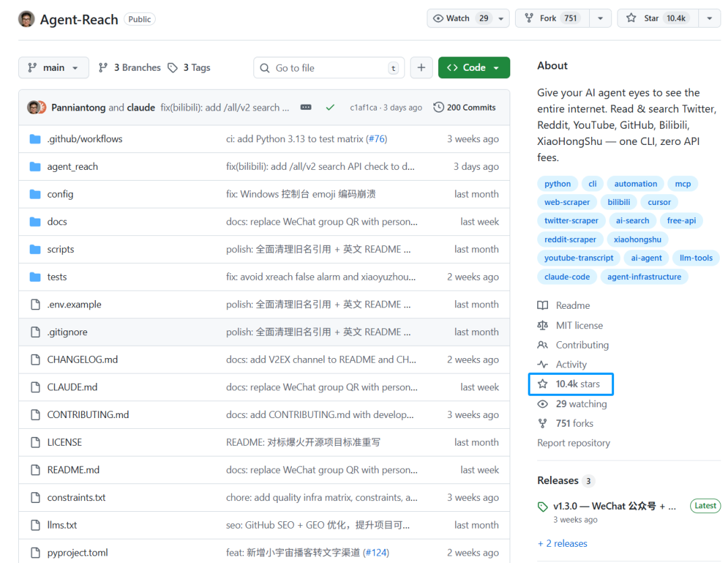This screenshot has width=728, height=563.
Task: Open the README.md file
Action: click(x=73, y=470)
